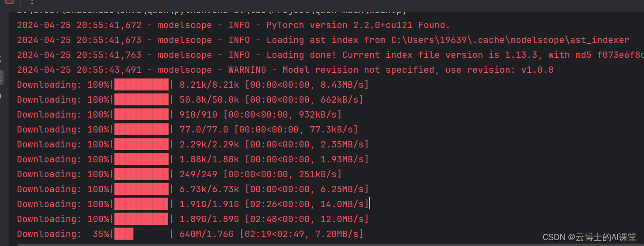
Task: Select the highlighted left sidebar tool window icon
Action: (x=1, y=78)
